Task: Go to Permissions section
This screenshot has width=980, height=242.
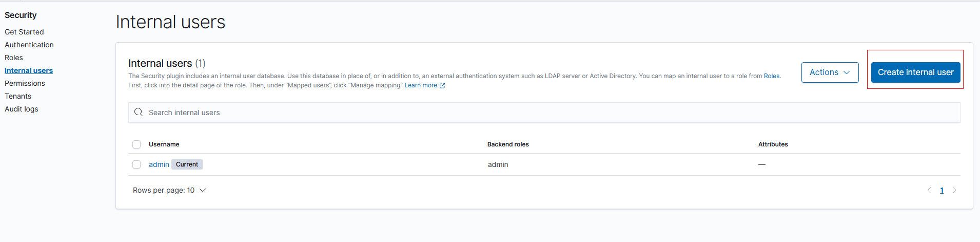Action: (x=25, y=83)
